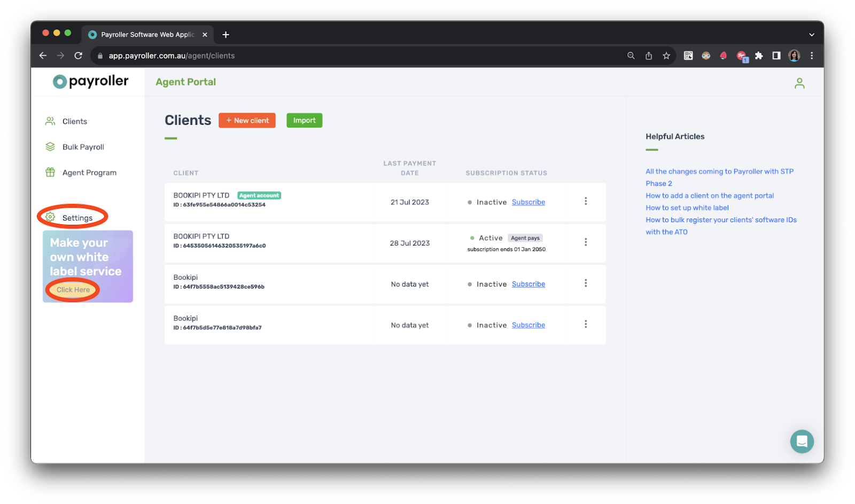Image resolution: width=855 pixels, height=504 pixels.
Task: Click the white label service banner
Action: pos(88,266)
